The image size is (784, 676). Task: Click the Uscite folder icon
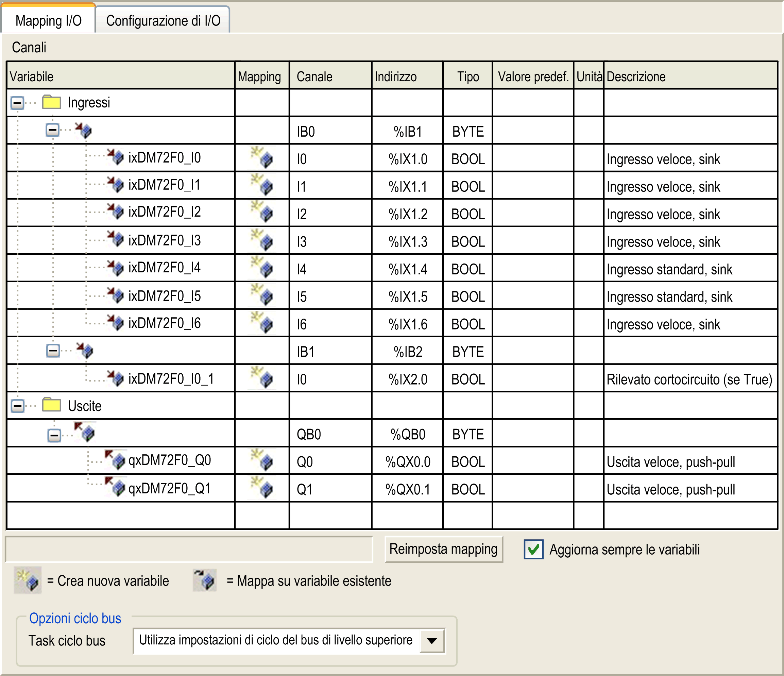51,405
